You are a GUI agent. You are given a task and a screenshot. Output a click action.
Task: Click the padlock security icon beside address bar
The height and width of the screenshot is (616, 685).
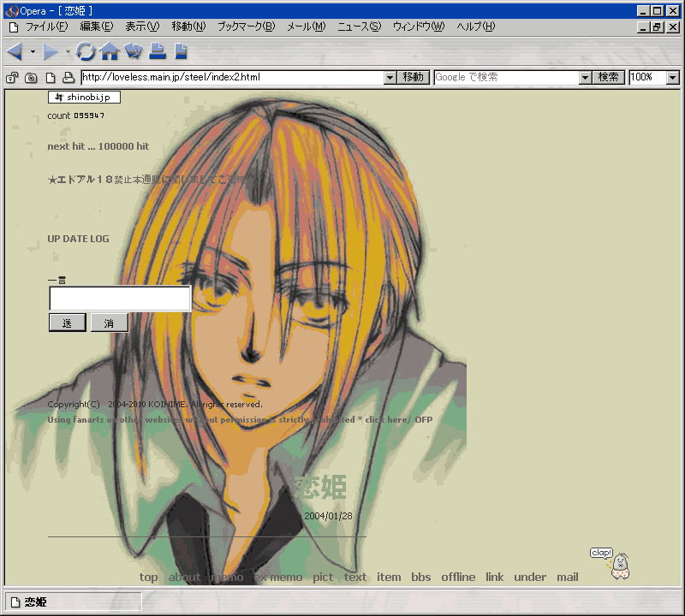tap(12, 78)
